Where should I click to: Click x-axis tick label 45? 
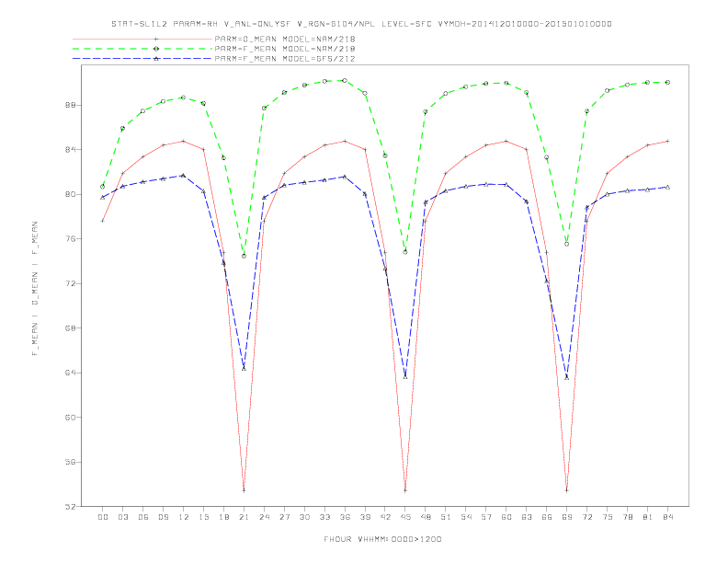coord(405,517)
